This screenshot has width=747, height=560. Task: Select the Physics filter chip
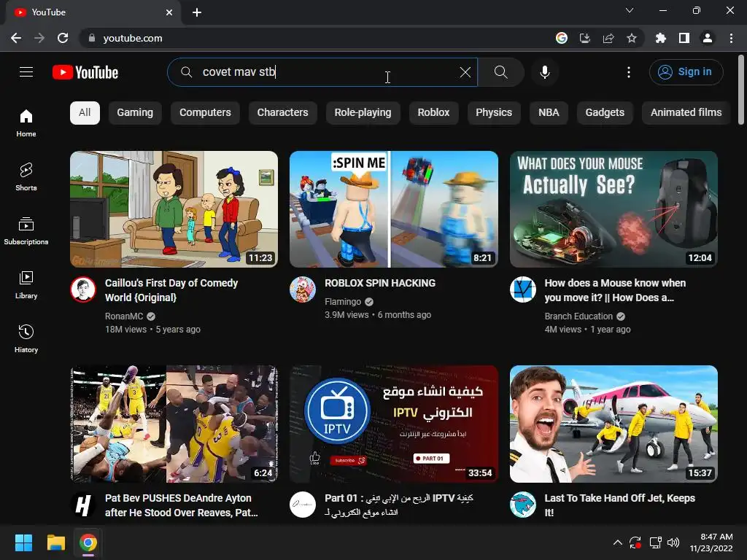494,113
